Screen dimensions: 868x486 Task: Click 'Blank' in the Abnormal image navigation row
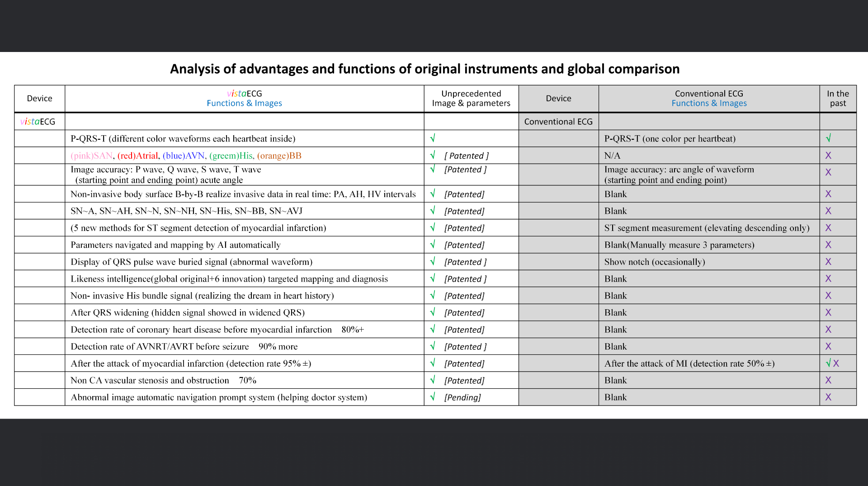coord(616,398)
